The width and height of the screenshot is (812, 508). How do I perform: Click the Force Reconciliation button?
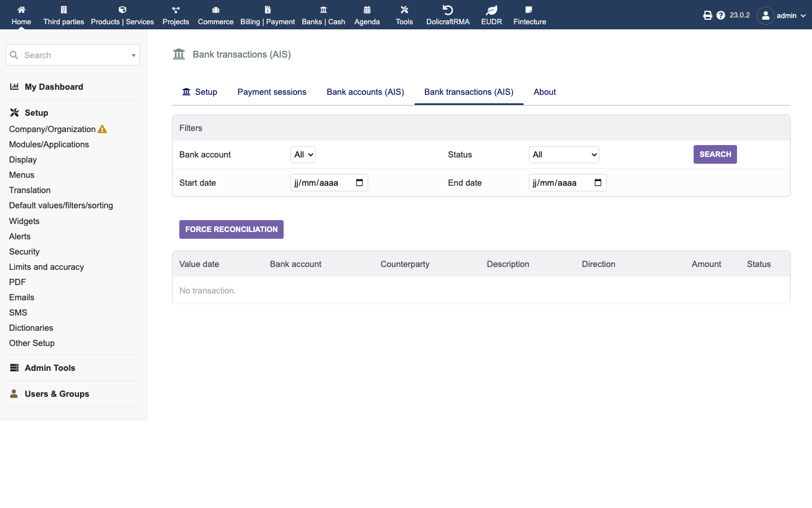coord(231,229)
